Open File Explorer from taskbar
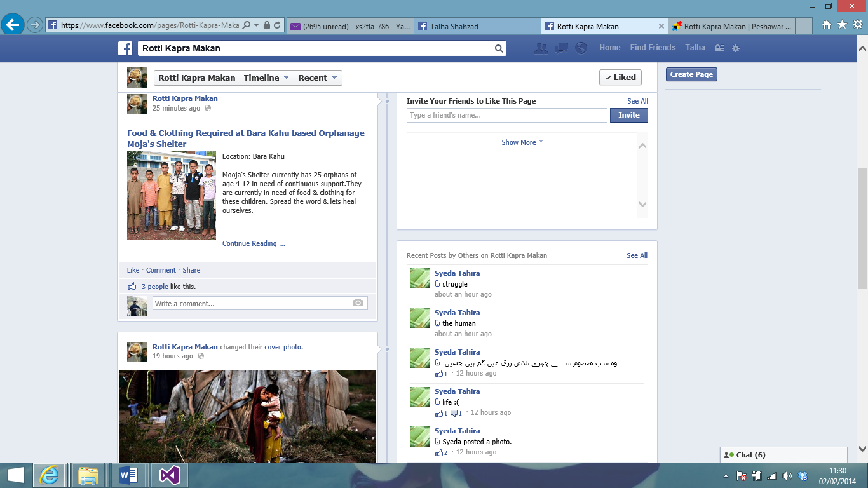Screen dimensions: 868x488 click(88, 475)
